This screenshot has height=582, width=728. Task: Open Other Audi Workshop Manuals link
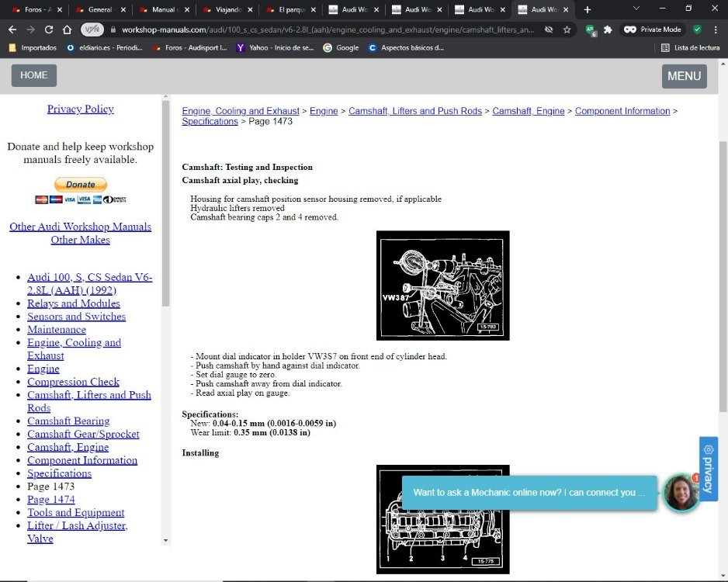pyautogui.click(x=80, y=227)
